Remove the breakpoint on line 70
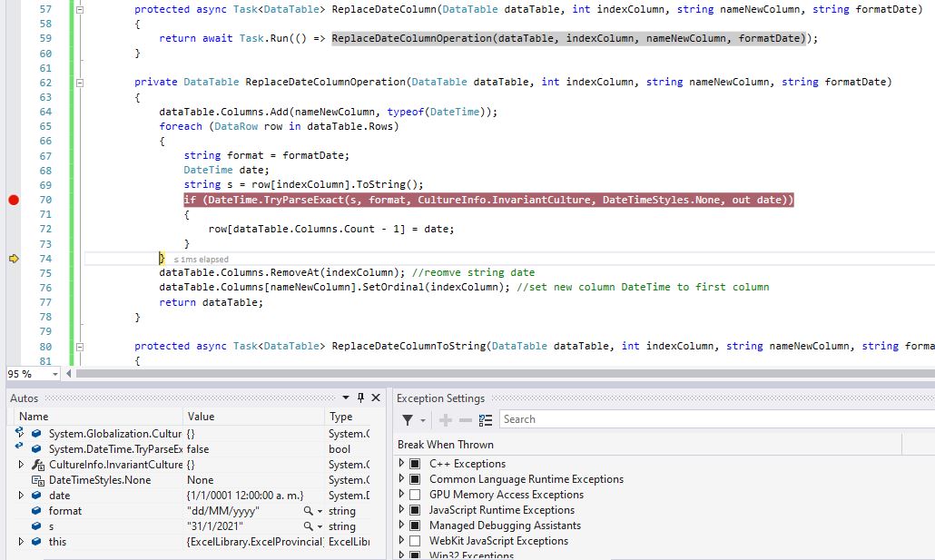This screenshot has height=560, width=935. tap(14, 200)
